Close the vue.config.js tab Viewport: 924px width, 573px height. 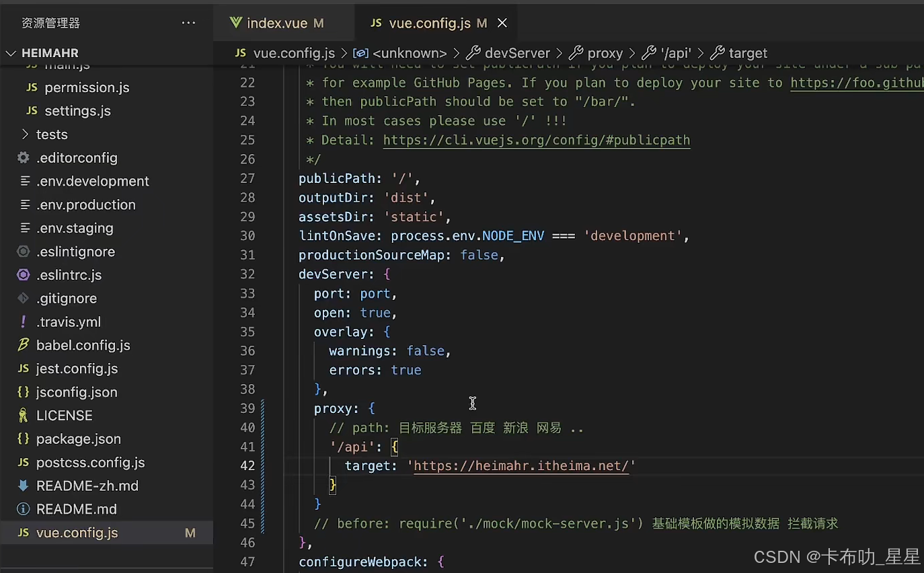pyautogui.click(x=502, y=23)
